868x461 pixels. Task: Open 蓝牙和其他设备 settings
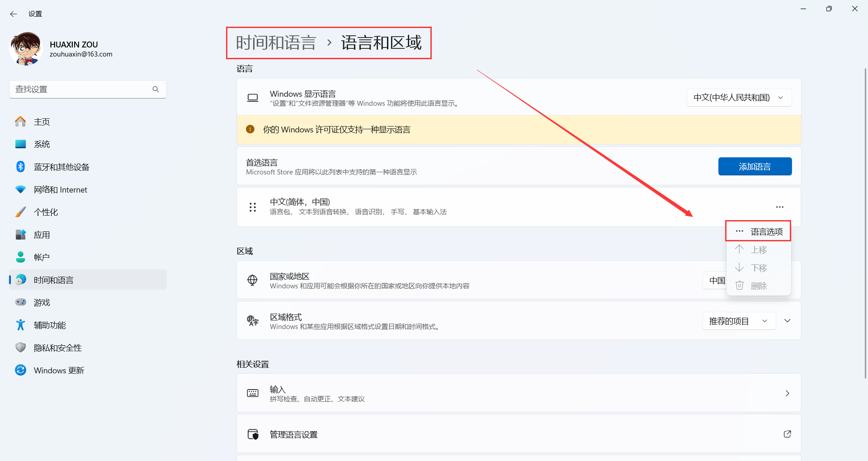[88, 167]
